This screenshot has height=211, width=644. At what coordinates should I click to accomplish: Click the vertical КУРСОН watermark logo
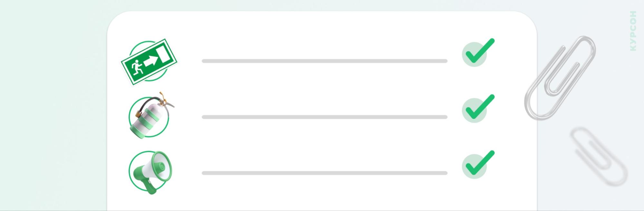(x=633, y=31)
